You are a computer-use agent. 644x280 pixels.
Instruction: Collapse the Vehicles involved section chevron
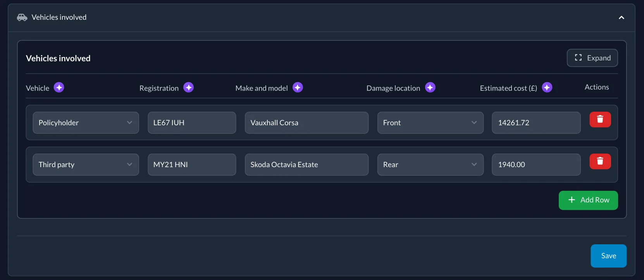(x=622, y=17)
